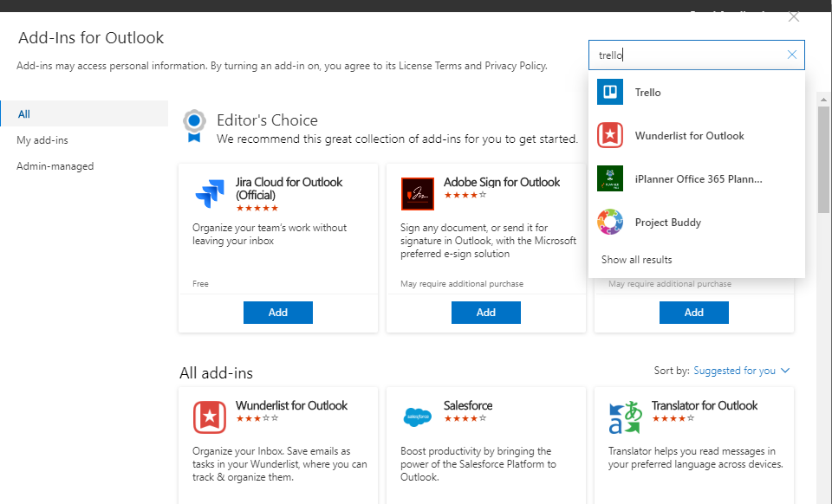832x504 pixels.
Task: Click the All add-ins heading
Action: point(216,373)
